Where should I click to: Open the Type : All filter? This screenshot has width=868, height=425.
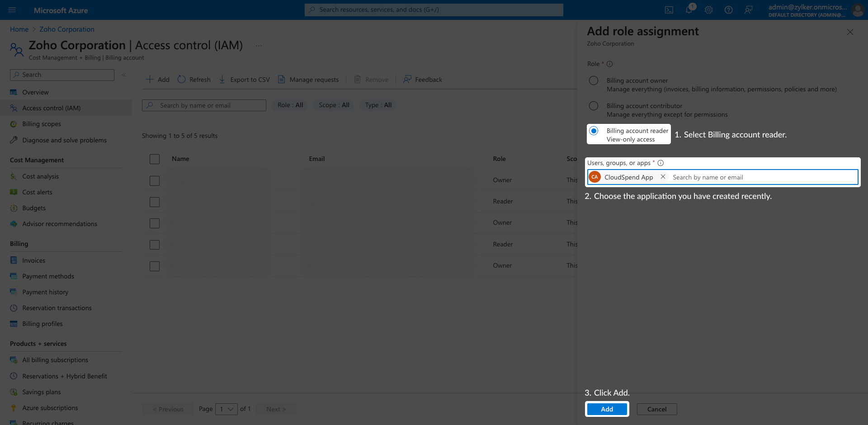[x=378, y=105]
